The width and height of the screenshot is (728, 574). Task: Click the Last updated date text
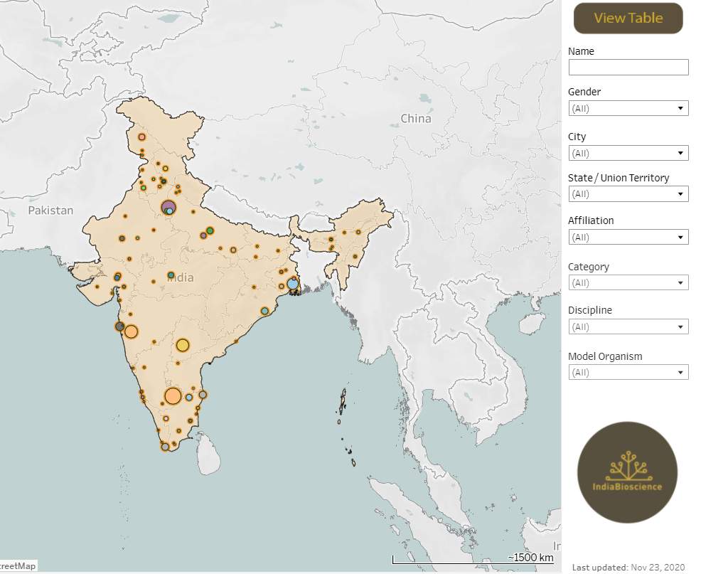point(628,567)
